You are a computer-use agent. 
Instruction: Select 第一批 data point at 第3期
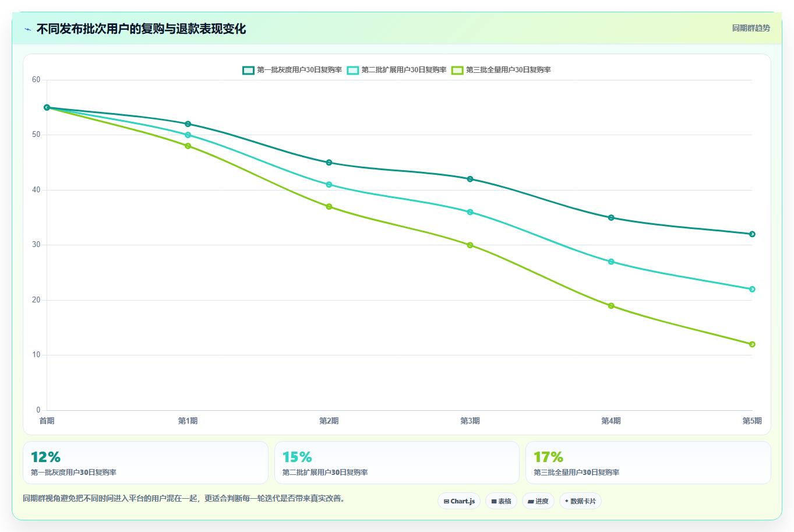pos(470,179)
